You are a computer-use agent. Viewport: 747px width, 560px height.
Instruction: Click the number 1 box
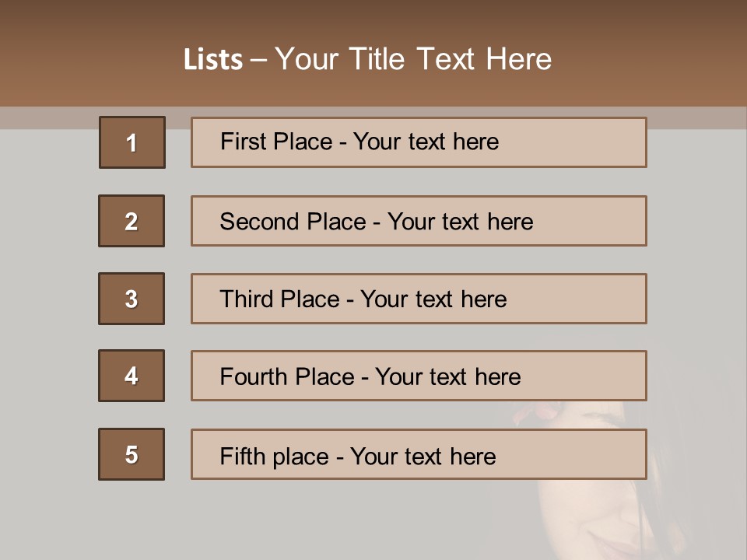[132, 142]
